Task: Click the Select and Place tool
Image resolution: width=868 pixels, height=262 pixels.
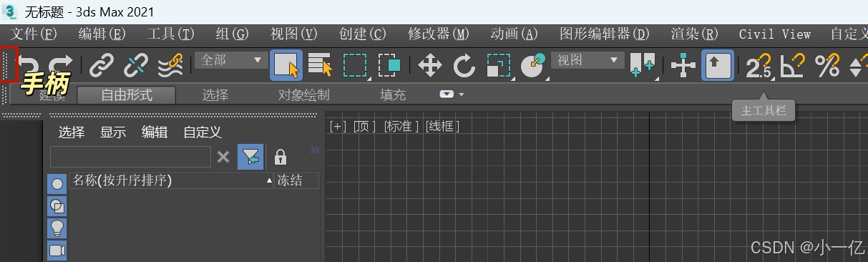Action: pyautogui.click(x=533, y=66)
